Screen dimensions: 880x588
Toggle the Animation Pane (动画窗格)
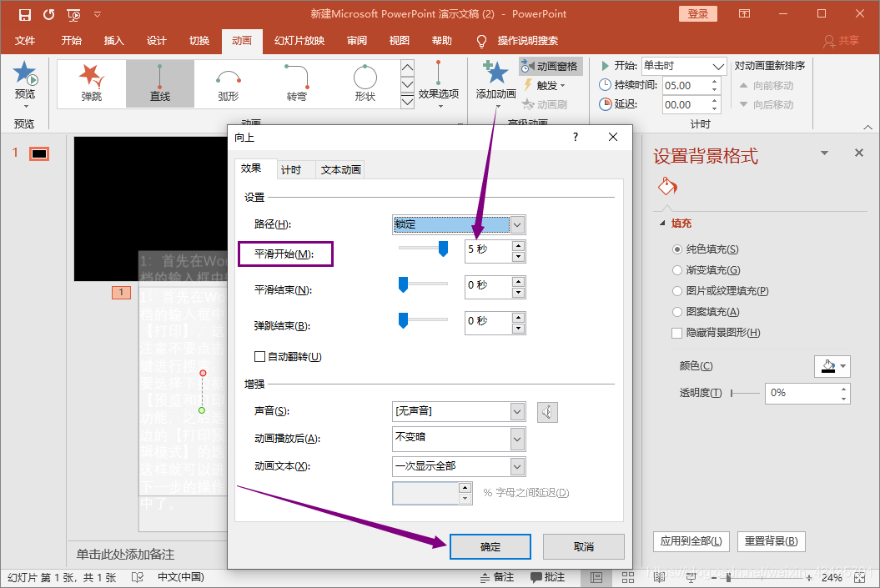[550, 66]
